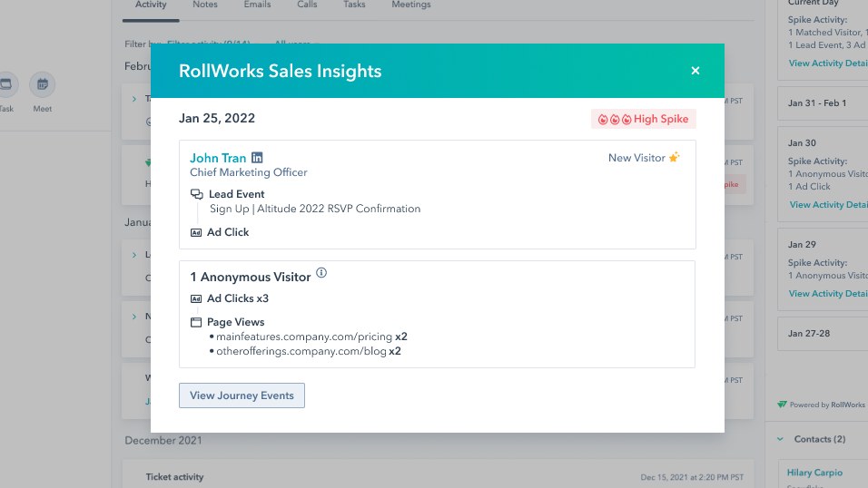868x488 pixels.
Task: Switch to the Emails tab
Action: (257, 5)
